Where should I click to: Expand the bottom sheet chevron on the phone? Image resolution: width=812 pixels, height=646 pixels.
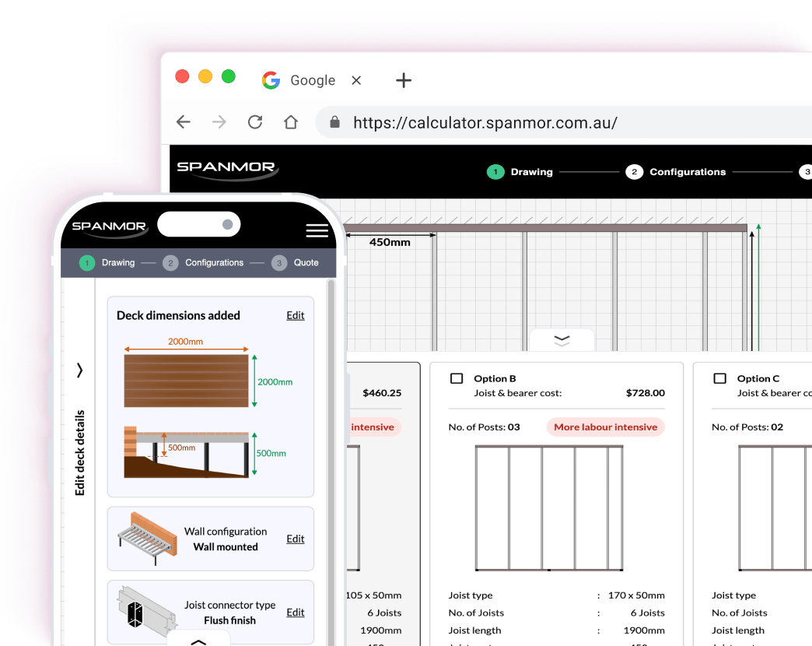[x=198, y=642]
